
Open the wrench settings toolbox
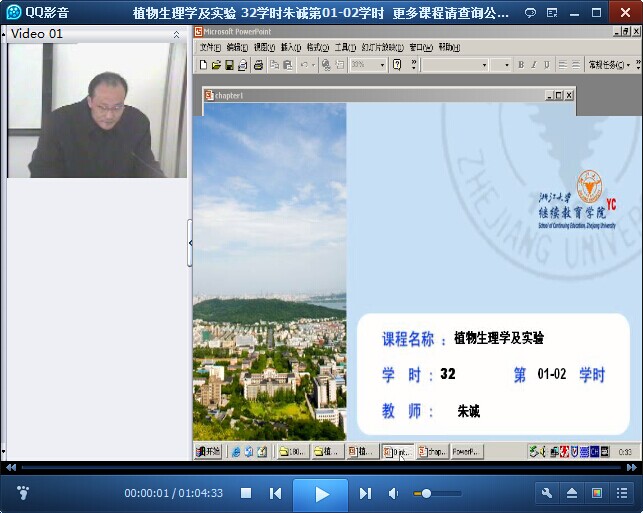[x=547, y=492]
